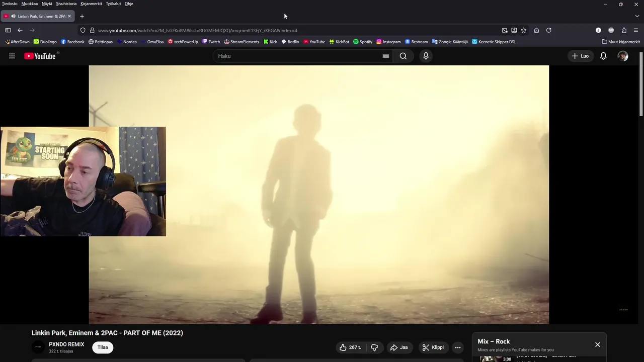
Task: Show site security padlock info
Action: 92,30
